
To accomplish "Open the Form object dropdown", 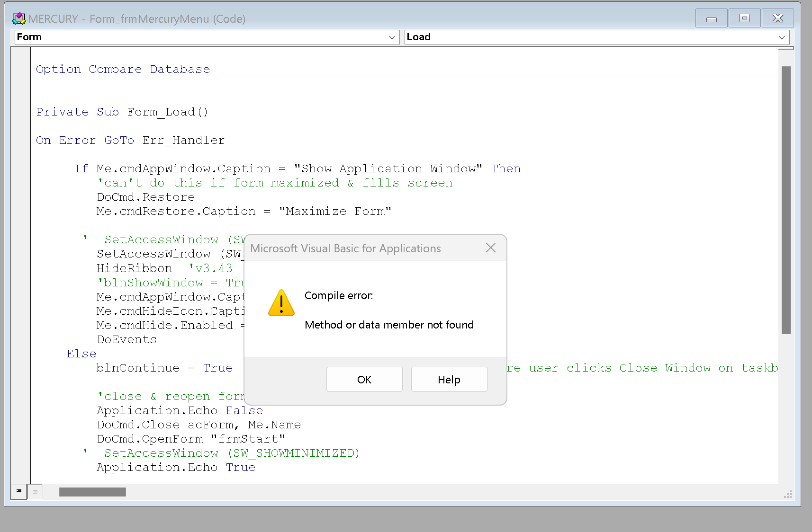I will 392,37.
